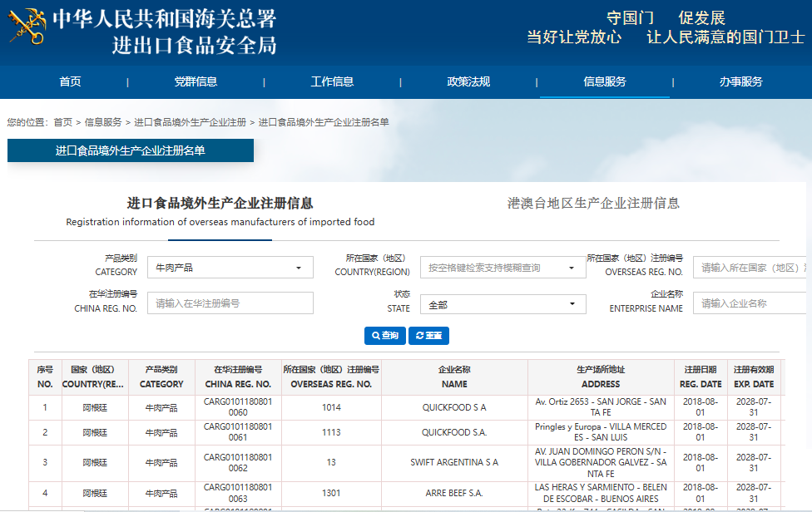This screenshot has width=812, height=512.
Task: Click the 序号 NO. column header
Action: tap(45, 377)
